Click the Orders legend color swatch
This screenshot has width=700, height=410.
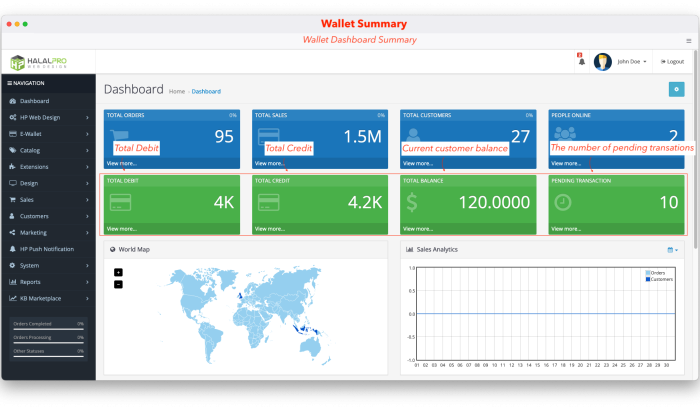tap(648, 273)
